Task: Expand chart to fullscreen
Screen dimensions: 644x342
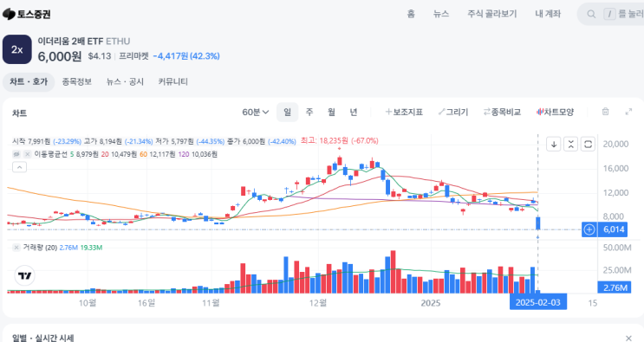Action: tap(628, 112)
